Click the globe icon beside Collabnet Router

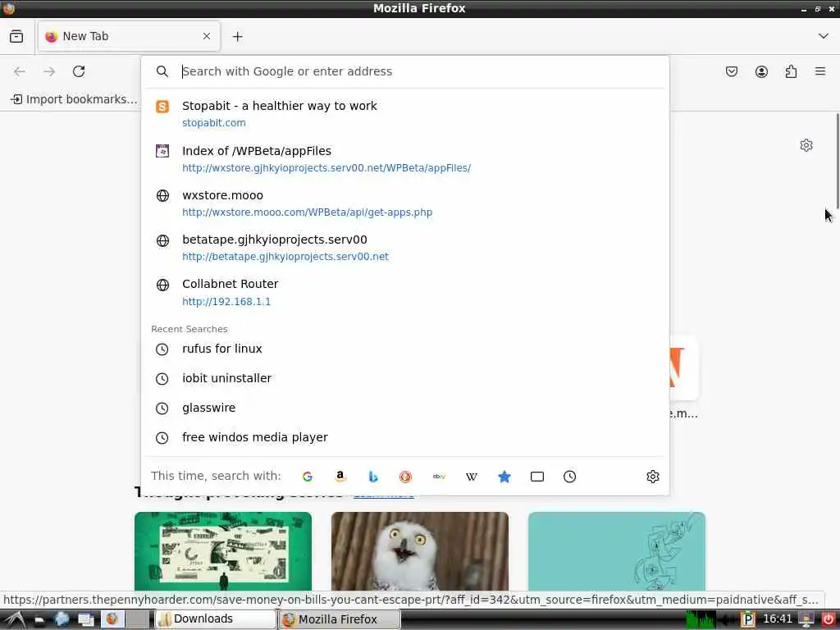[x=162, y=285]
